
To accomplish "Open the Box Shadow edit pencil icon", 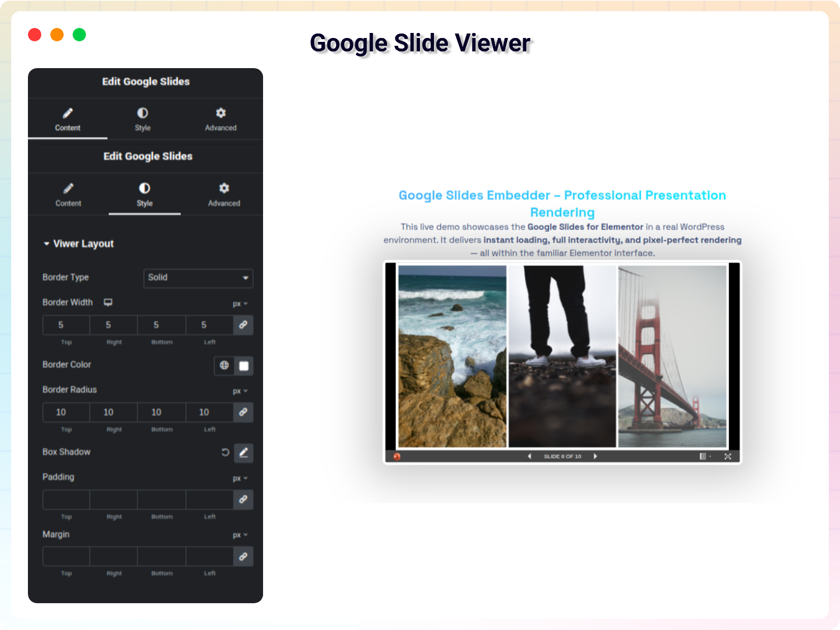I will (243, 453).
